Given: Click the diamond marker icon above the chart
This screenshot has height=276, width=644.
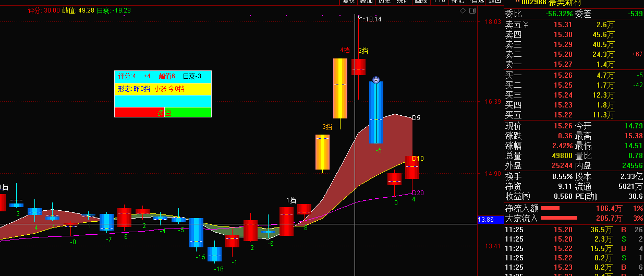Looking at the screenshot, I should tap(464, 10).
